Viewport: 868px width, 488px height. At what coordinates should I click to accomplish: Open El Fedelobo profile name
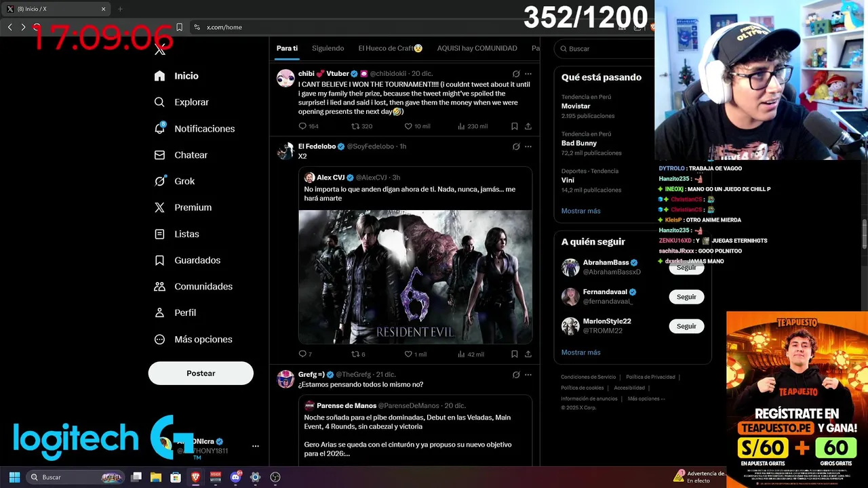pyautogui.click(x=317, y=146)
